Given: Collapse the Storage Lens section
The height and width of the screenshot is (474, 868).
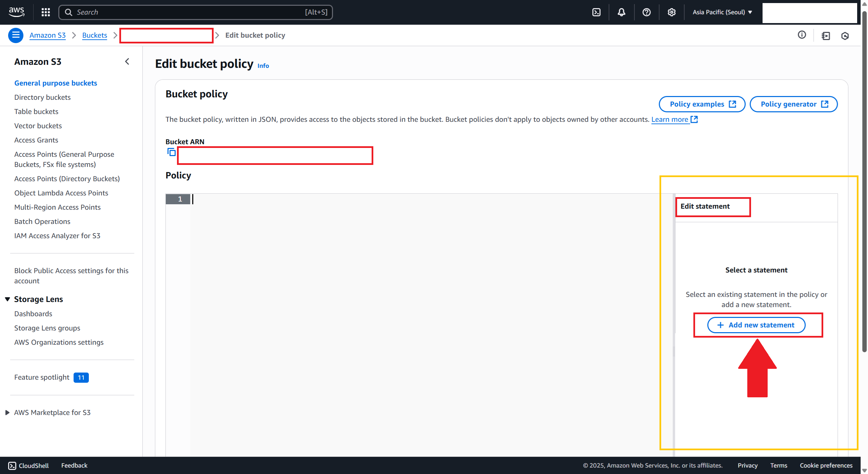Looking at the screenshot, I should (7, 299).
